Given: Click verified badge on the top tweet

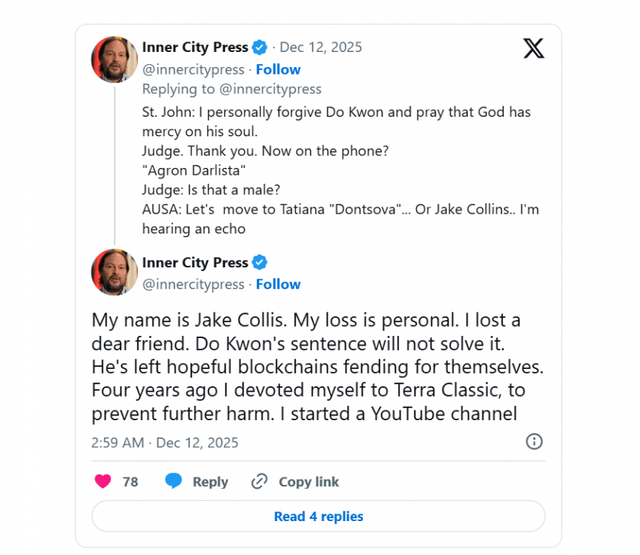Looking at the screenshot, I should [259, 47].
